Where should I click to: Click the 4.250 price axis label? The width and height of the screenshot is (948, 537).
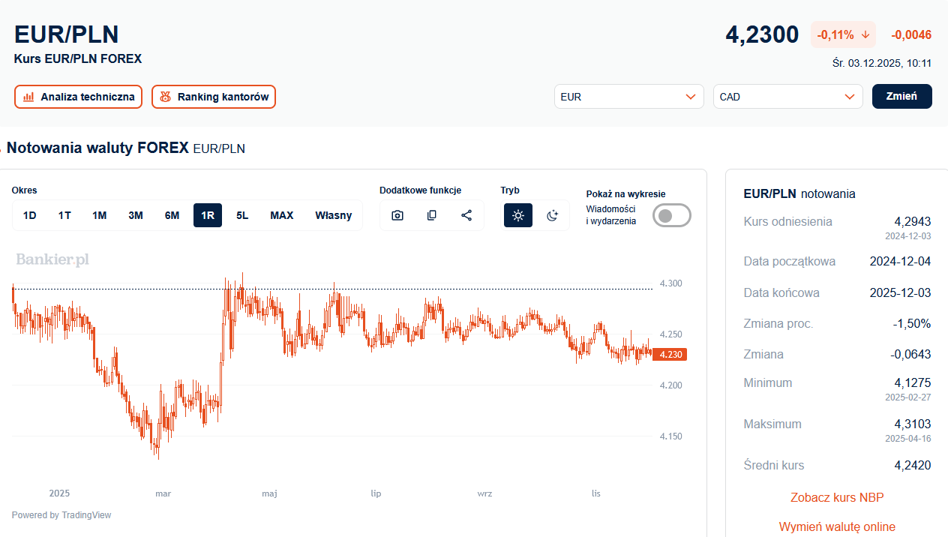click(x=670, y=334)
